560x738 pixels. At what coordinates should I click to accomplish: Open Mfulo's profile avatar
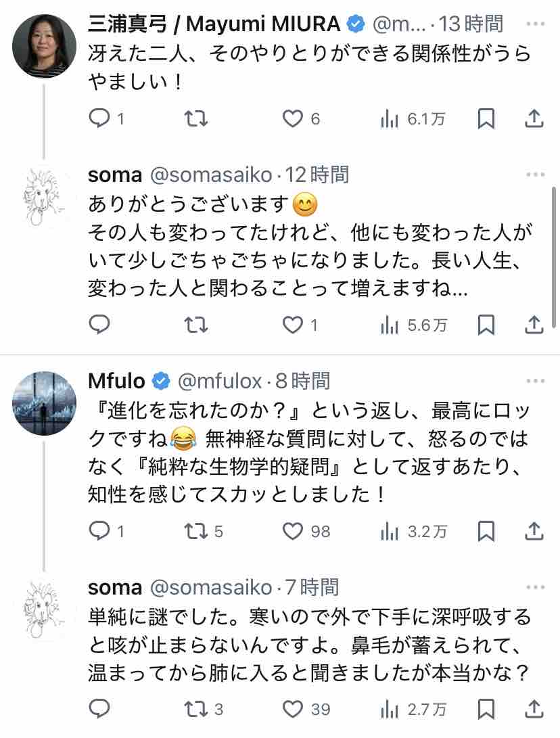coord(45,403)
